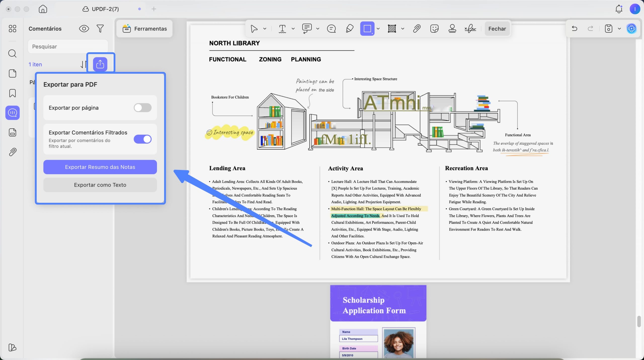
Task: Click the 'Lila Thompson' name field
Action: [358, 339]
